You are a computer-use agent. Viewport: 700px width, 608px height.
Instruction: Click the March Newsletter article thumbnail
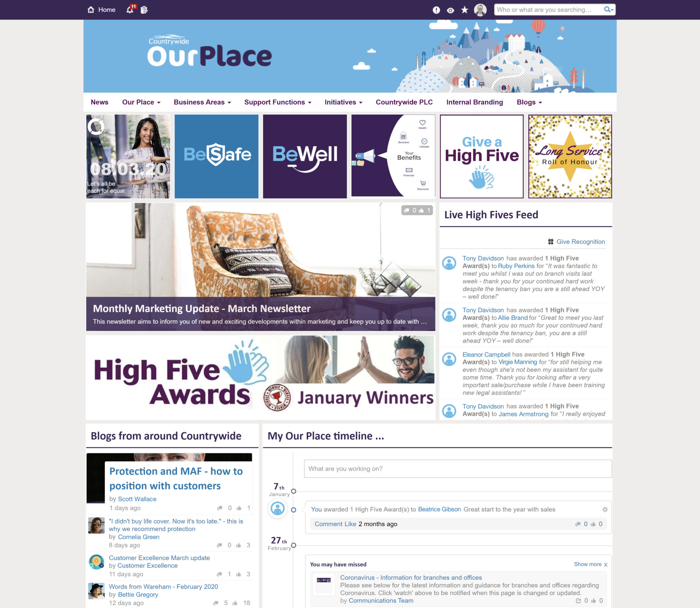pyautogui.click(x=260, y=267)
